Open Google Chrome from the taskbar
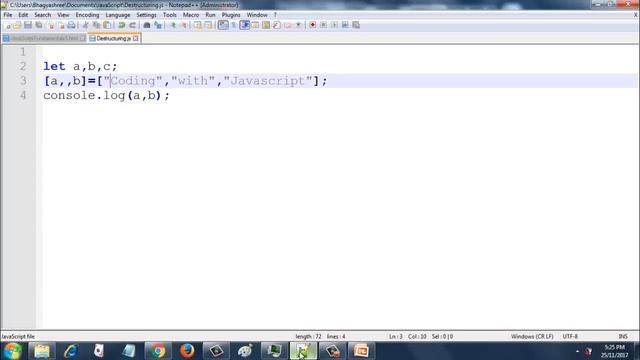 (x=158, y=351)
